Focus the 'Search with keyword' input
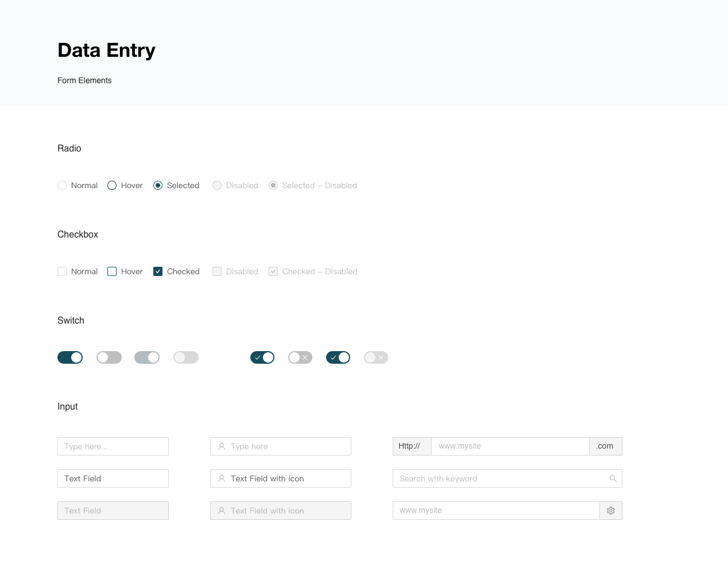Screen dimensions: 728x576 click(x=499, y=478)
